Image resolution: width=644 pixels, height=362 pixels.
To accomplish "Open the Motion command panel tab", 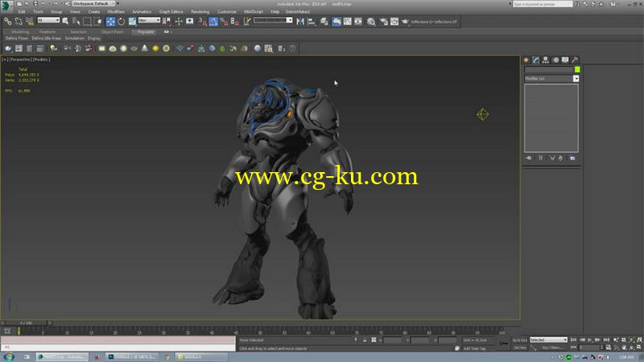I will pos(555,60).
